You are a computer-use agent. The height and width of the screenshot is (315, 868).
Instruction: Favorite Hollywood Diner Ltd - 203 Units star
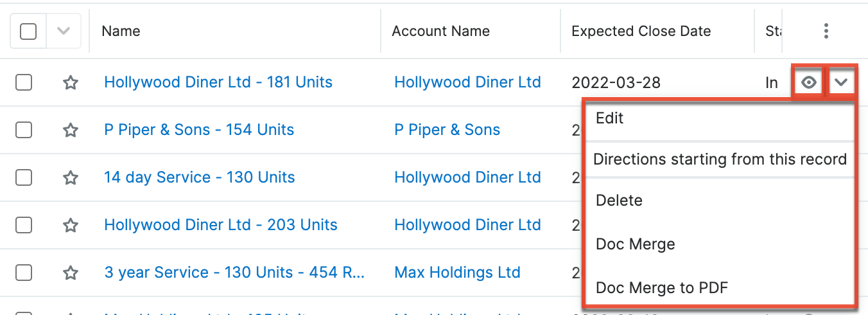point(71,225)
